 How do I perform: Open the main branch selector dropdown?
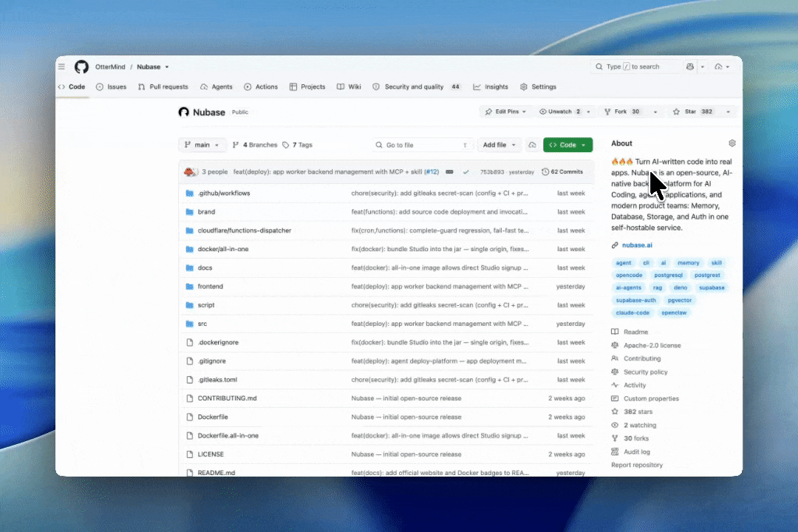coord(202,145)
